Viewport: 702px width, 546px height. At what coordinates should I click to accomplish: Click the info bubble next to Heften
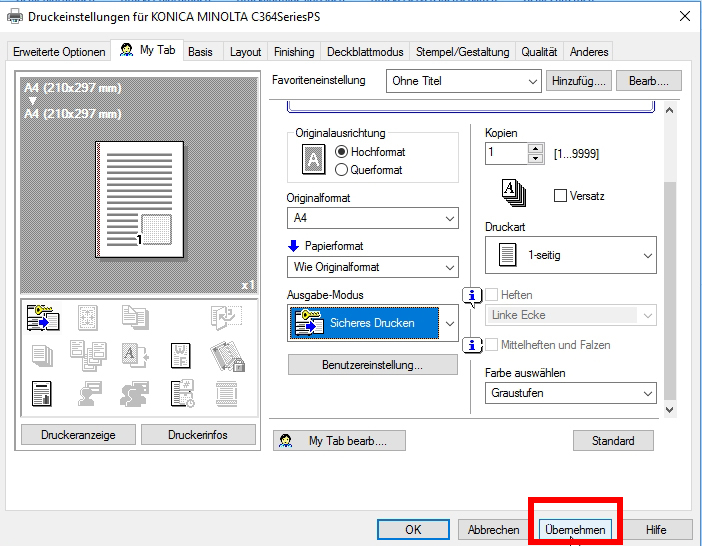point(472,297)
